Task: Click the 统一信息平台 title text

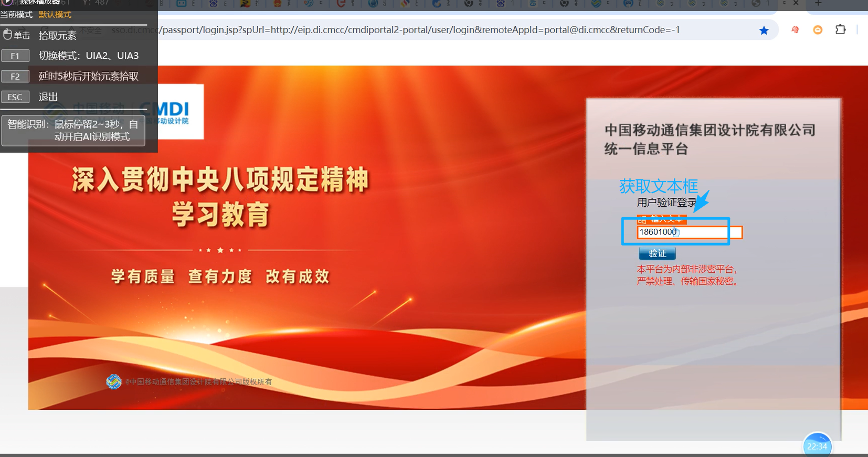Action: [x=646, y=149]
